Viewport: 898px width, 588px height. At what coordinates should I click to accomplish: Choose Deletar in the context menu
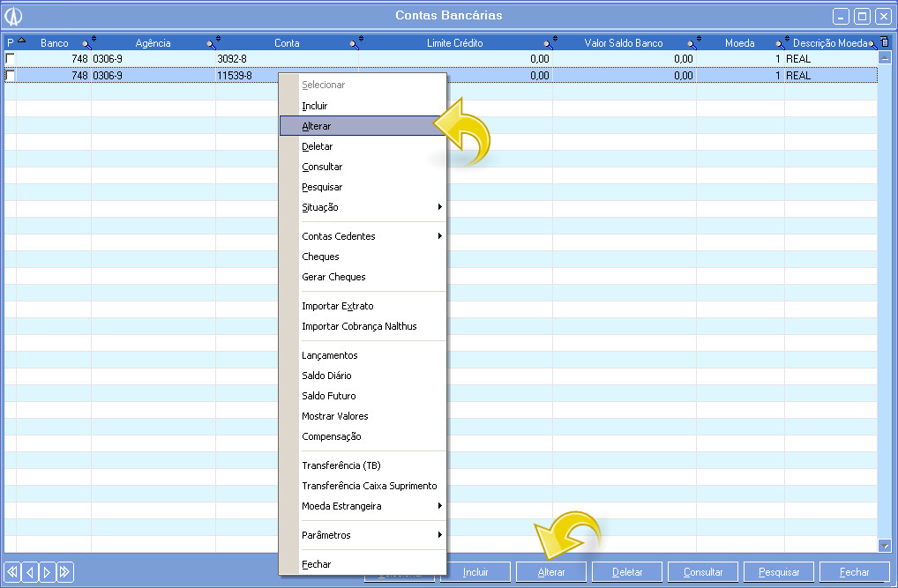click(x=363, y=146)
